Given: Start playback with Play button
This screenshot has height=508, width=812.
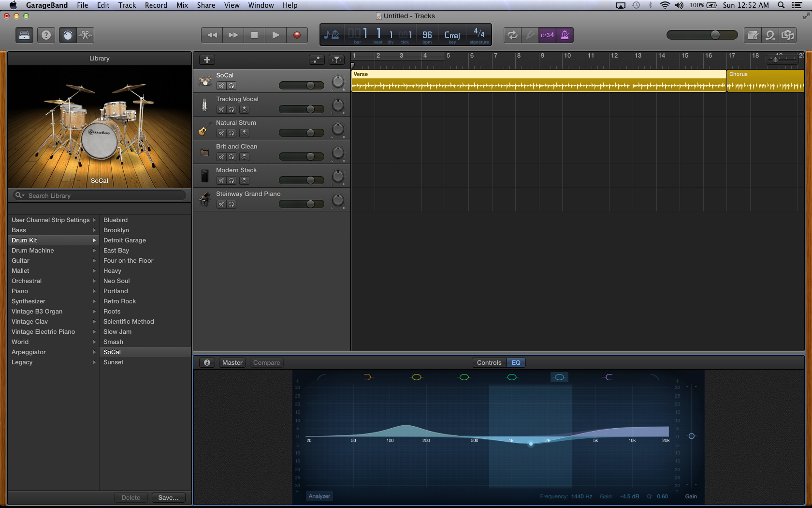Looking at the screenshot, I should click(275, 35).
